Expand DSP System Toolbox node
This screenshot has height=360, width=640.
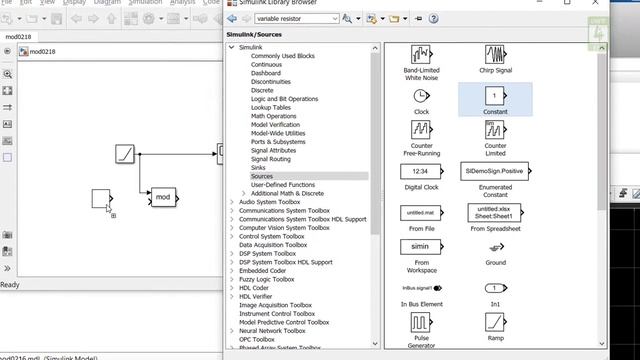pyautogui.click(x=232, y=253)
